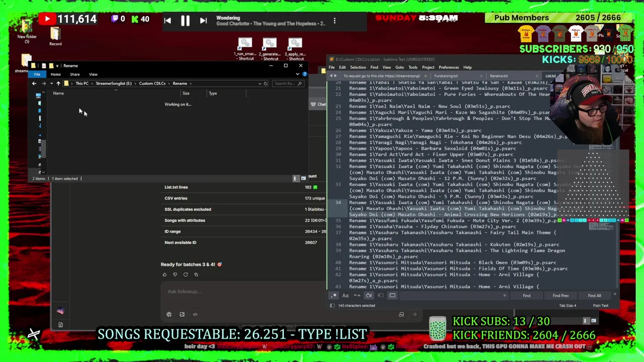
Task: Click the Find All button
Action: (x=594, y=296)
